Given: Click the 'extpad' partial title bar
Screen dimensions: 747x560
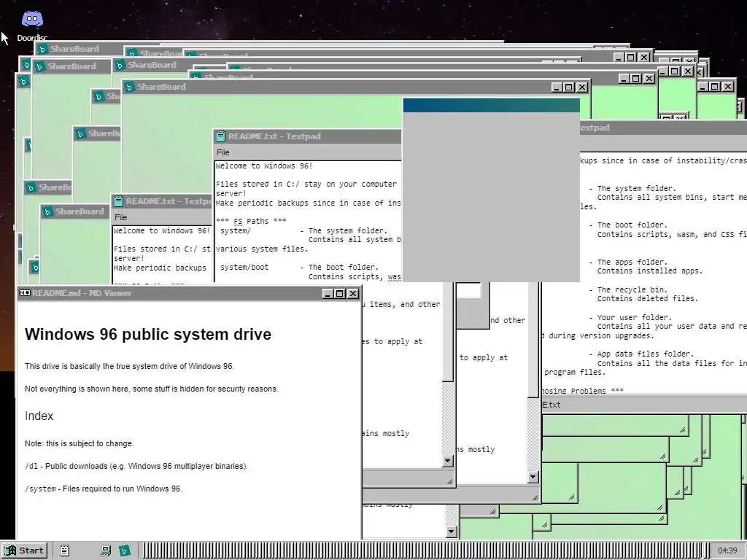Looking at the screenshot, I should (x=663, y=128).
